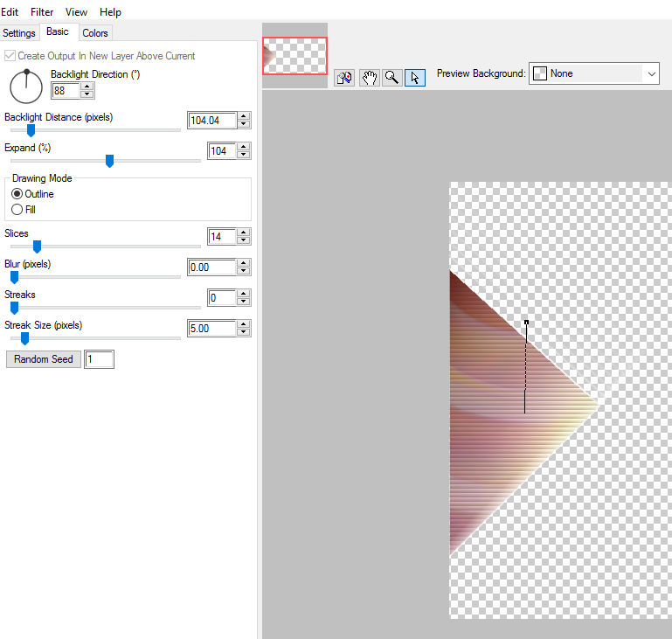672x639 pixels.
Task: Increase Backlight Direction value
Action: click(87, 87)
